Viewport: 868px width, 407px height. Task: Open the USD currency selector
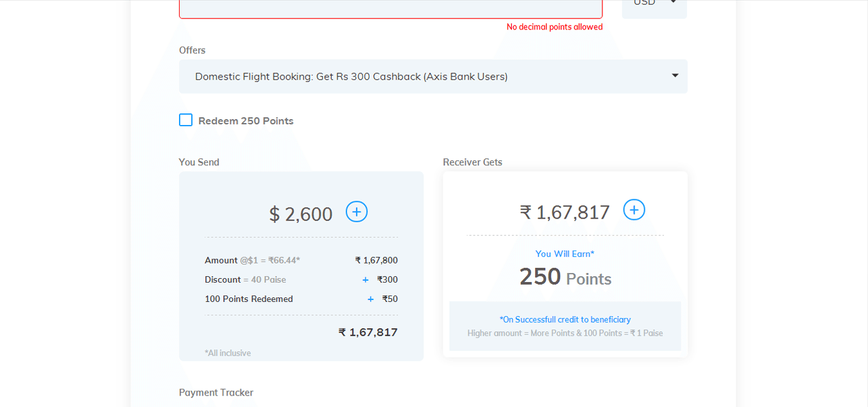[654, 4]
